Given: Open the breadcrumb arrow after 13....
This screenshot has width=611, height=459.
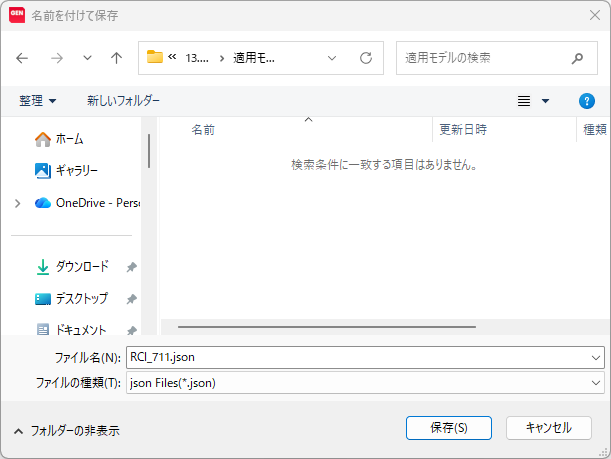Looking at the screenshot, I should click(222, 58).
